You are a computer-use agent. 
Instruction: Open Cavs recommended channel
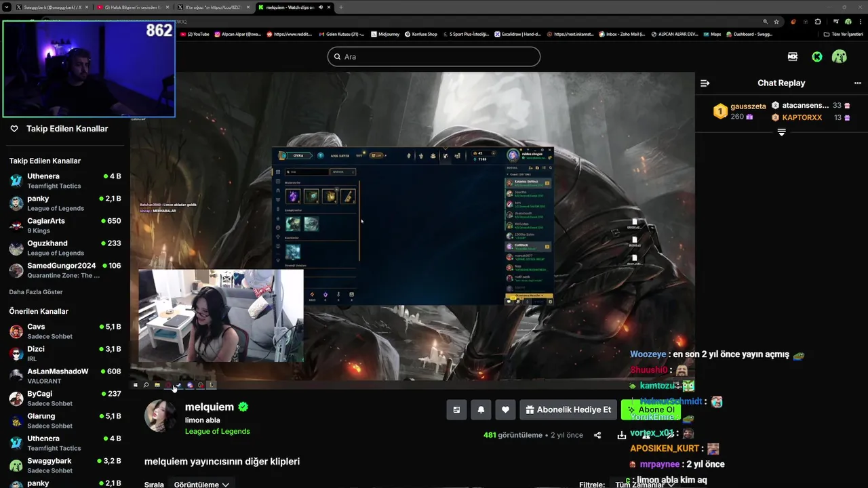point(65,331)
